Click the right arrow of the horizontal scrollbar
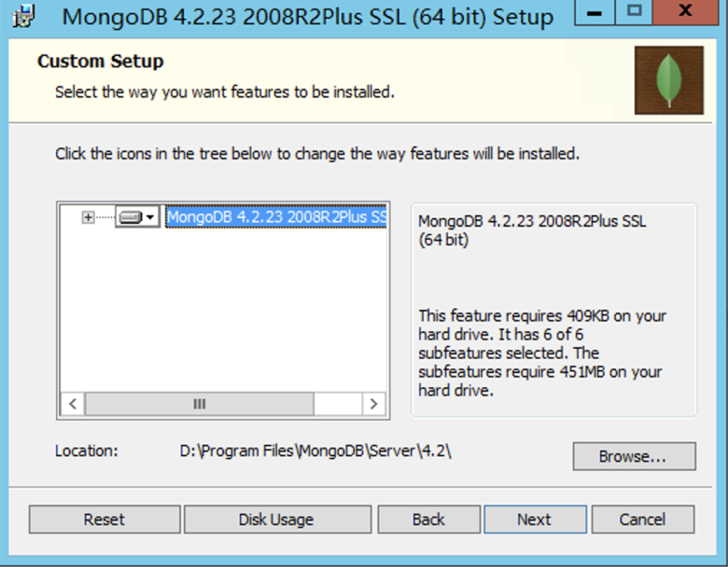This screenshot has height=567, width=728. tap(373, 404)
